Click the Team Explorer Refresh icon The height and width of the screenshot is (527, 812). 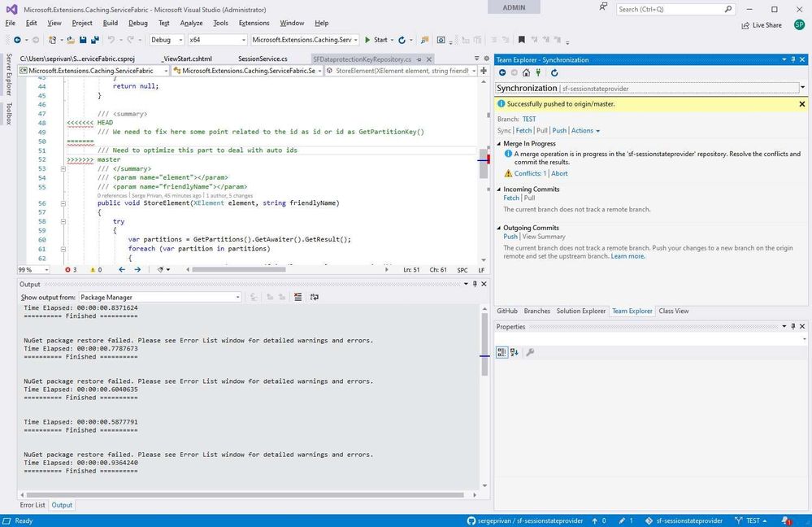point(554,72)
